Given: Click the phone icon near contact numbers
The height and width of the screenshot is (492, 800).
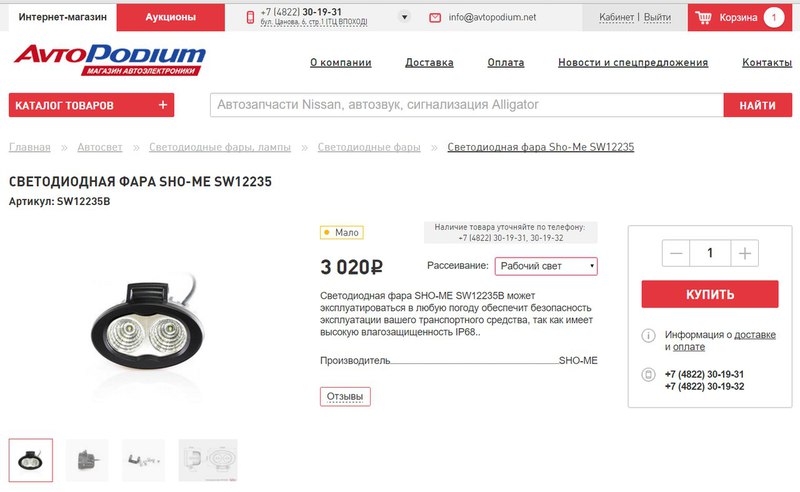Looking at the screenshot, I should [x=648, y=375].
